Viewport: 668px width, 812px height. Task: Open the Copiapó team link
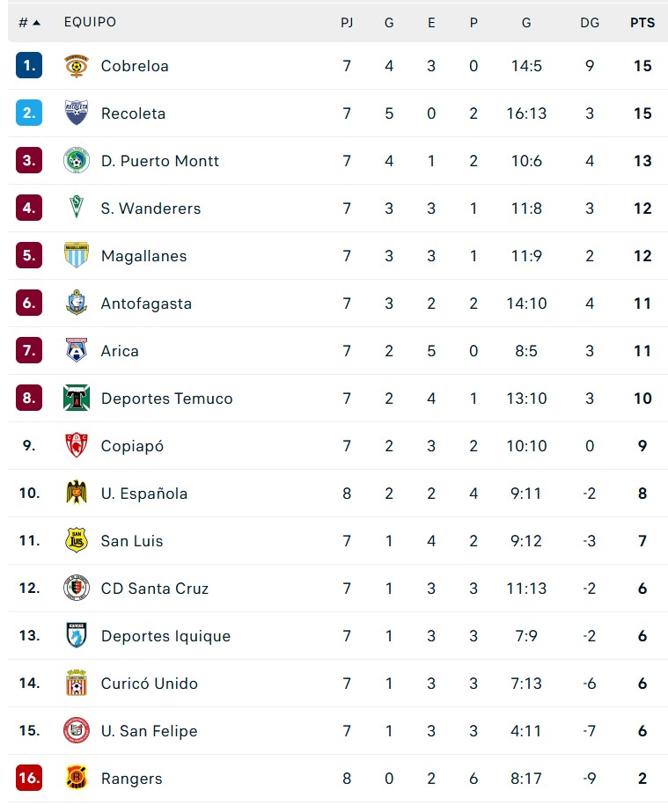(x=132, y=446)
